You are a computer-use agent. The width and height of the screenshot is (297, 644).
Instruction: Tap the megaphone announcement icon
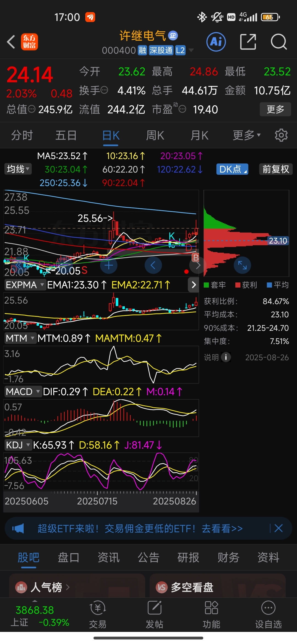pos(18,528)
